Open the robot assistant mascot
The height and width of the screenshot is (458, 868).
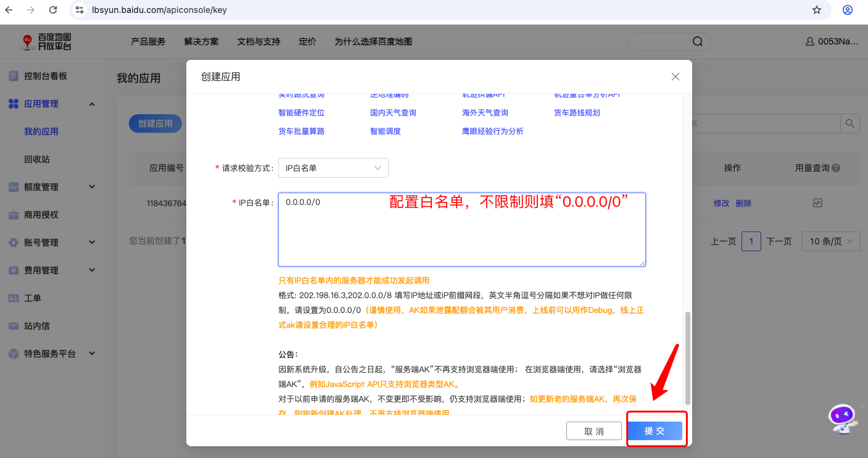[x=842, y=418]
